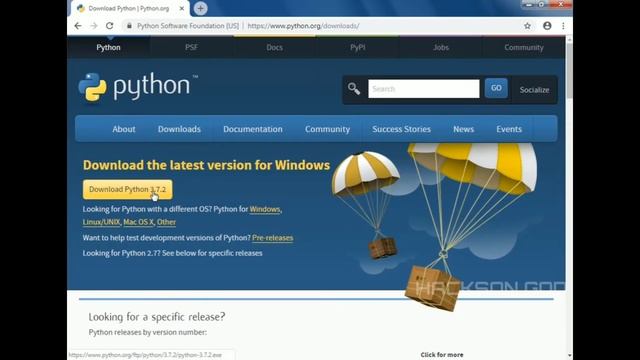Viewport: 640px width, 360px height.
Task: Click the Download Python 3.7.2 button
Action: pos(127,189)
